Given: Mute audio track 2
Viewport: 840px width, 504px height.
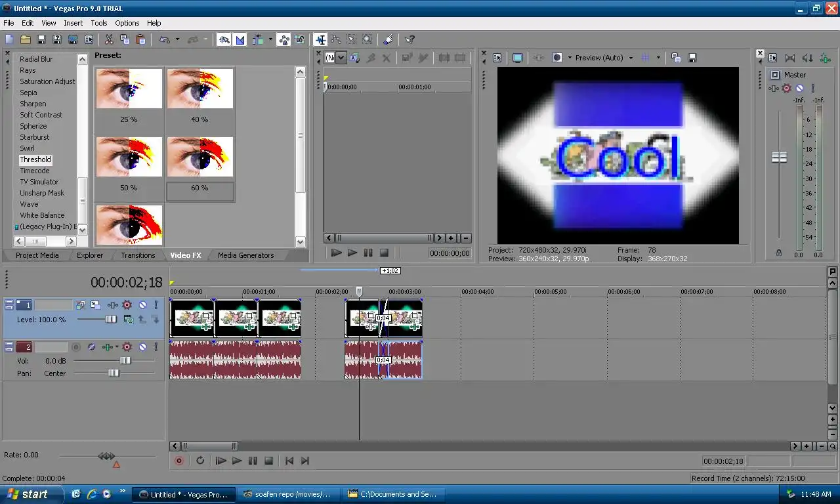Looking at the screenshot, I should 142,347.
